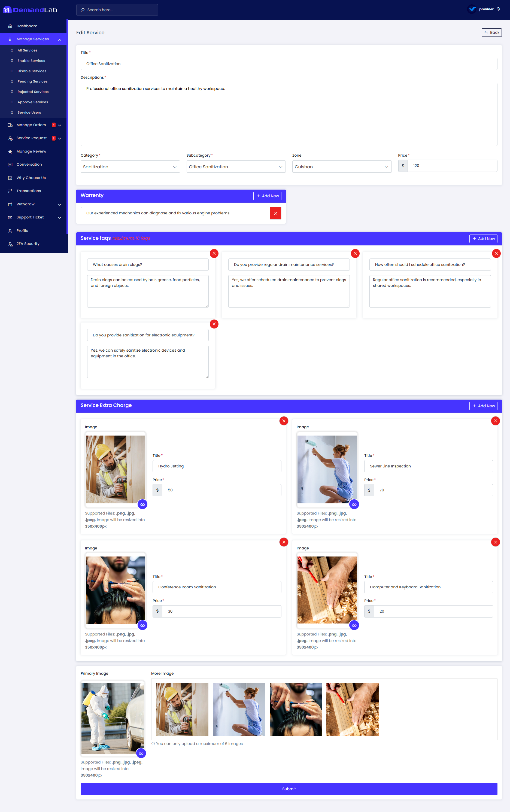
Task: Submit the edited service form
Action: (x=289, y=789)
